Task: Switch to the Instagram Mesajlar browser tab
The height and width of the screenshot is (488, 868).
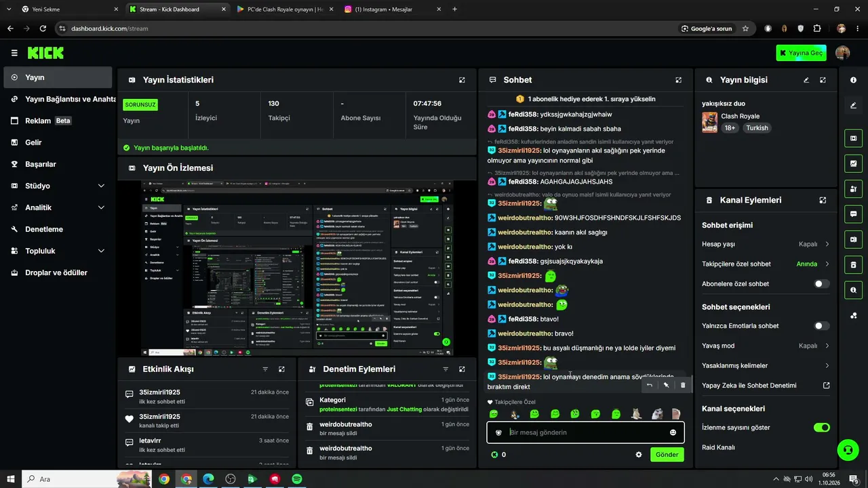Action: (x=388, y=9)
